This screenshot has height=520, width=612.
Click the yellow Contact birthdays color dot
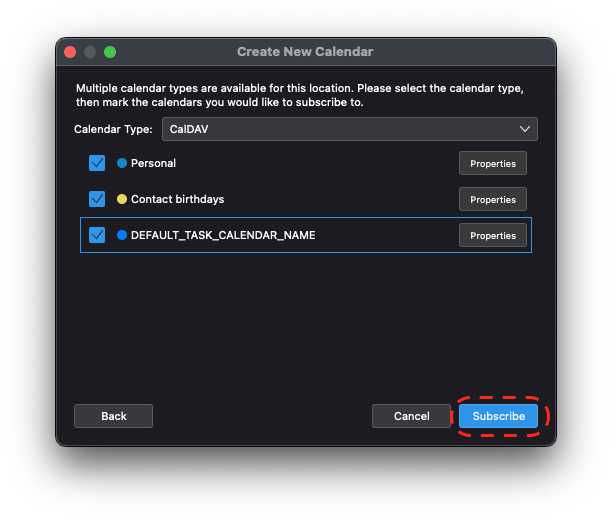click(x=122, y=199)
